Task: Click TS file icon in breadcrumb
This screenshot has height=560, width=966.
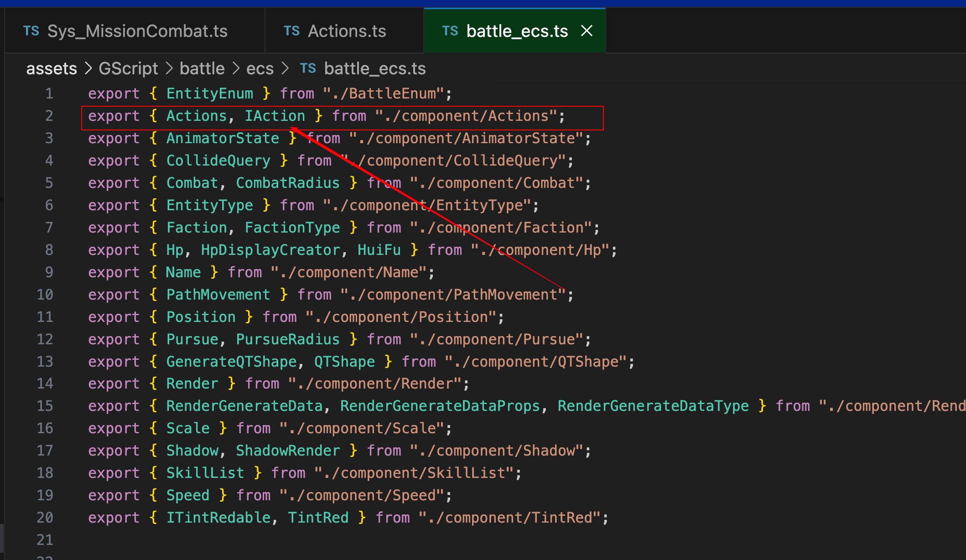Action: [308, 68]
